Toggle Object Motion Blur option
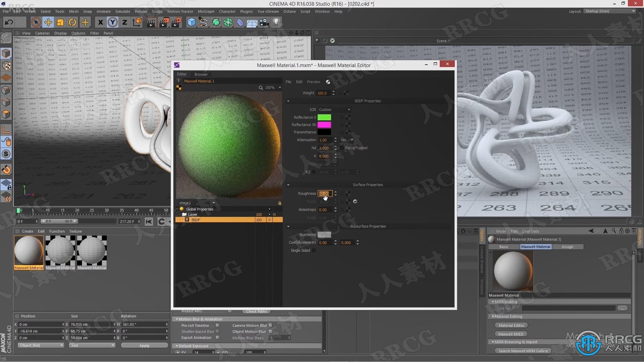 click(270, 331)
